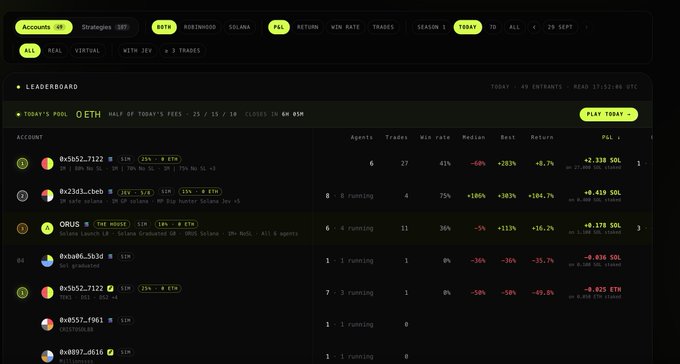The width and height of the screenshot is (680, 364).
Task: Select the TODAY period
Action: point(468,27)
